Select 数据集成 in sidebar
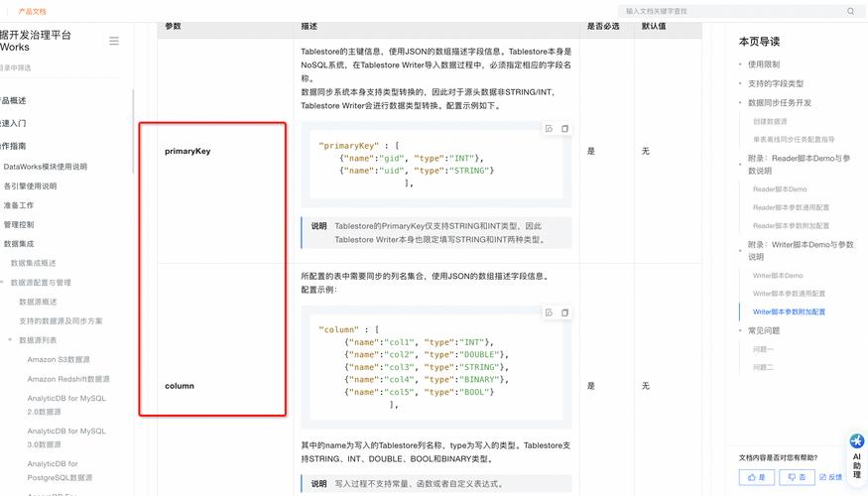868x496 pixels. (x=19, y=244)
